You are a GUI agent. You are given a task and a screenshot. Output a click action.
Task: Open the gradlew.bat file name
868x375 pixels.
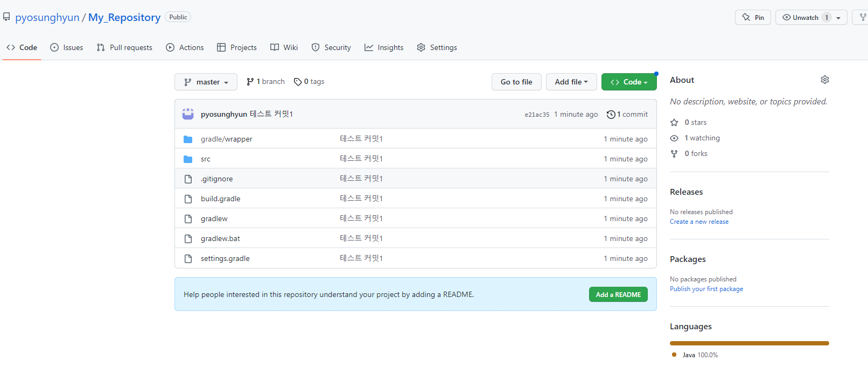click(220, 239)
